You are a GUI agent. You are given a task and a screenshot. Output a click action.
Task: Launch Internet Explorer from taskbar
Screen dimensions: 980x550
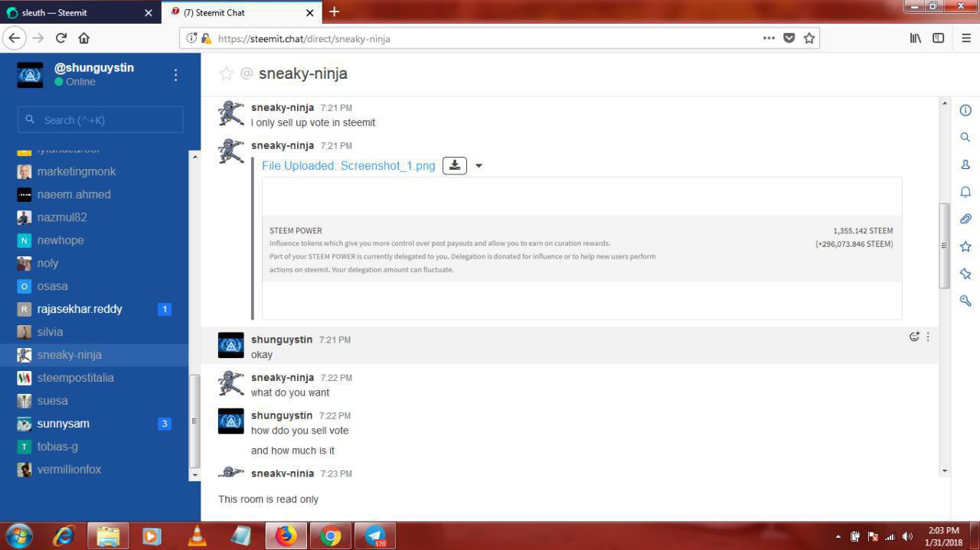[64, 535]
